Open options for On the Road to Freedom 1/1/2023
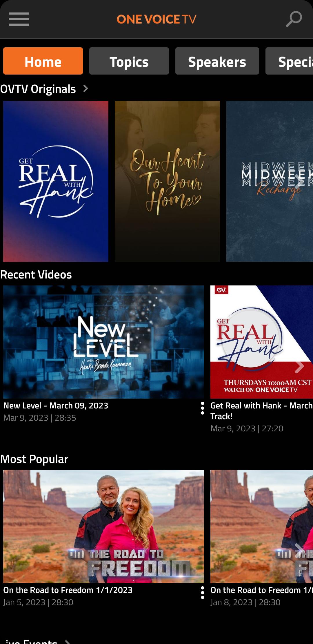The image size is (313, 644). (x=202, y=593)
